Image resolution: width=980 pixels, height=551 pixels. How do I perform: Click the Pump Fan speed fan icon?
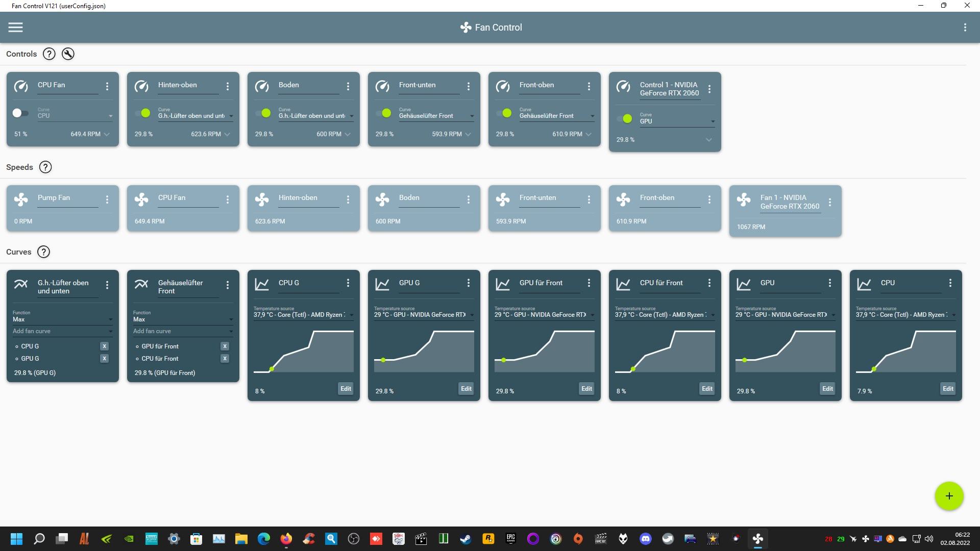tap(21, 199)
